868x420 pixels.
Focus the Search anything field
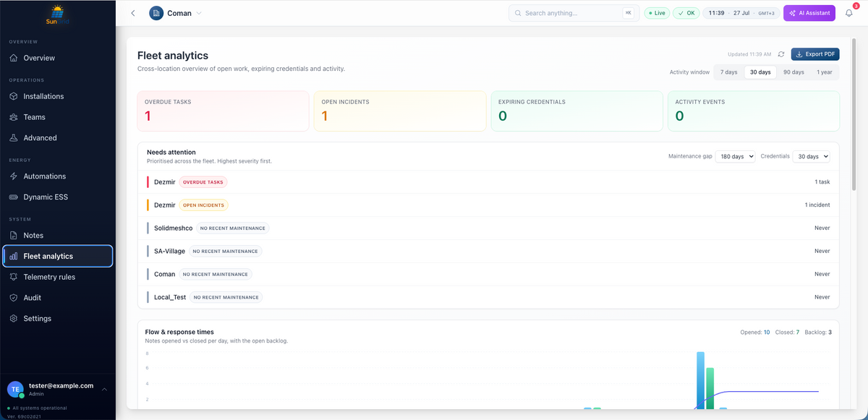(x=574, y=13)
